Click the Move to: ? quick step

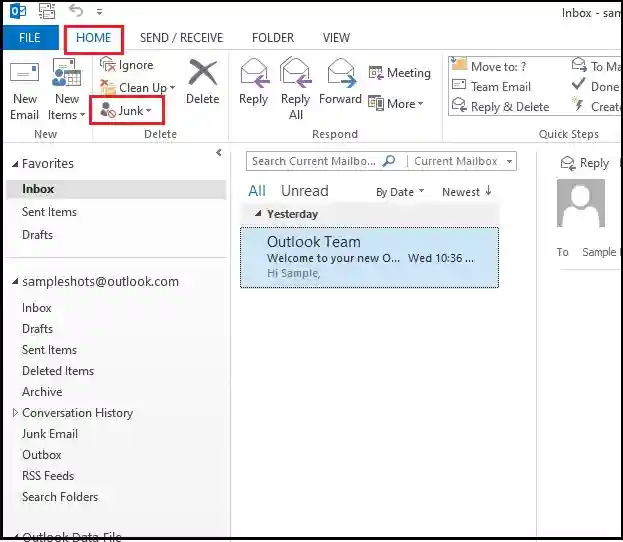pyautogui.click(x=489, y=66)
